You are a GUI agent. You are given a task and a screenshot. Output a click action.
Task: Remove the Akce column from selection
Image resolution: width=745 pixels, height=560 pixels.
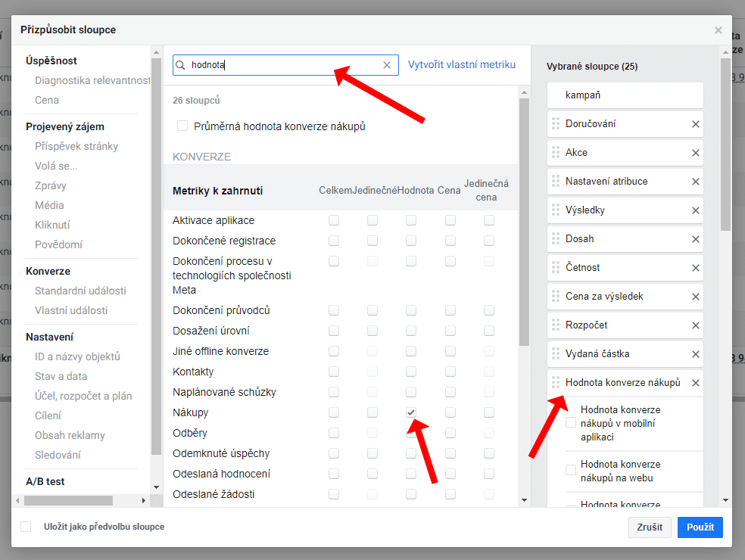(x=695, y=153)
